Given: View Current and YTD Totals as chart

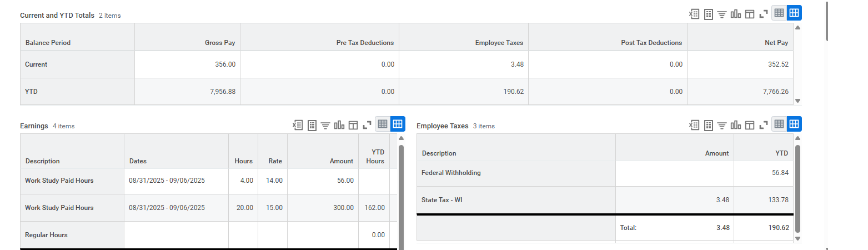Looking at the screenshot, I should 736,14.
